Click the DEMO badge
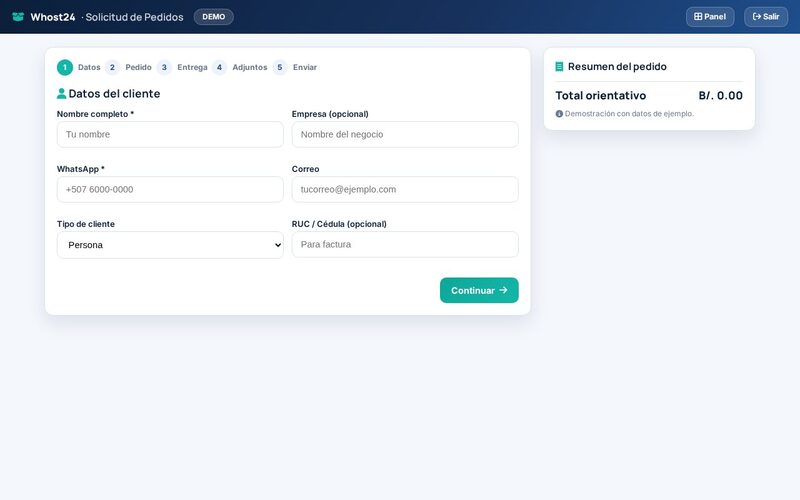800x500 pixels. click(213, 17)
